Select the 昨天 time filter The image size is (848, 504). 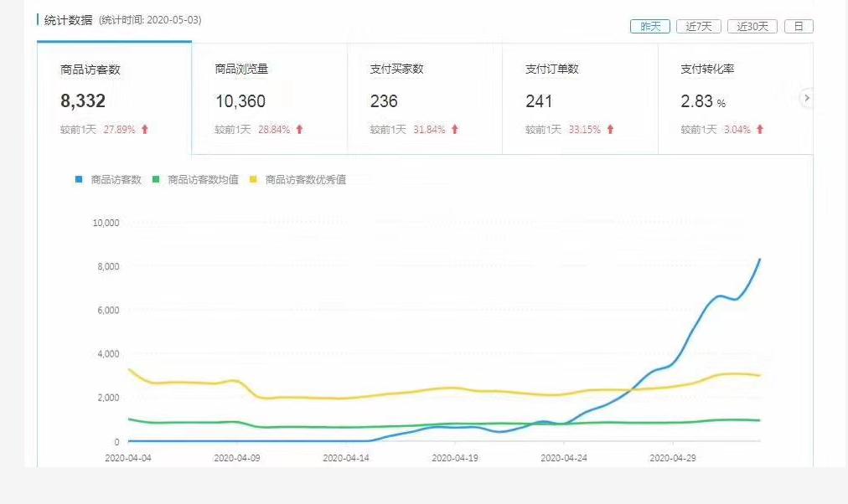coord(651,26)
